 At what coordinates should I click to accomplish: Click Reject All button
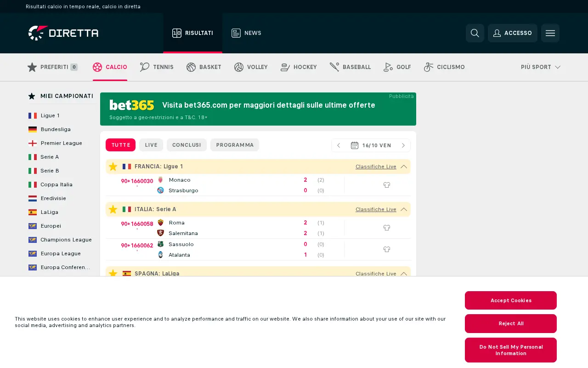pos(511,323)
